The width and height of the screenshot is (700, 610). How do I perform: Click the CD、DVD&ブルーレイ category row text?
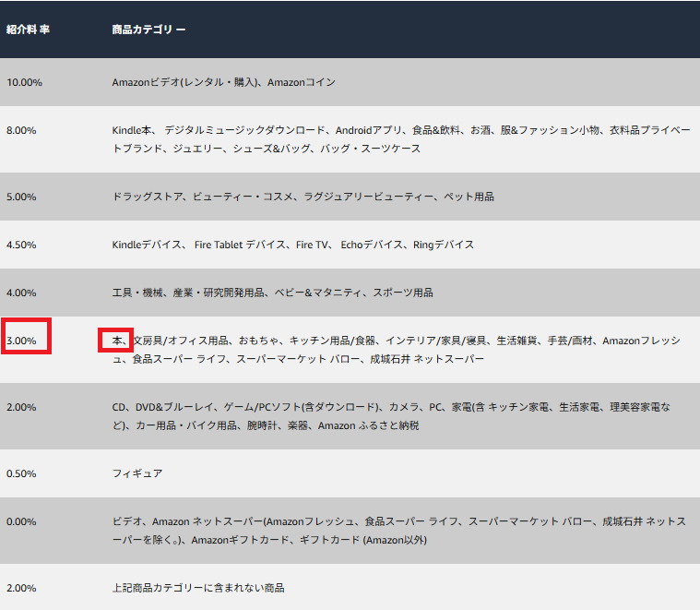pos(391,416)
